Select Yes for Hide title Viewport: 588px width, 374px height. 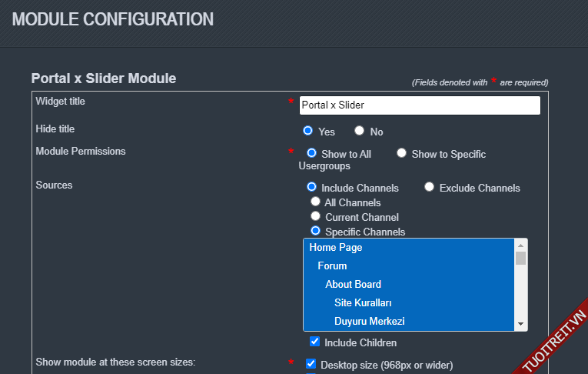click(308, 131)
